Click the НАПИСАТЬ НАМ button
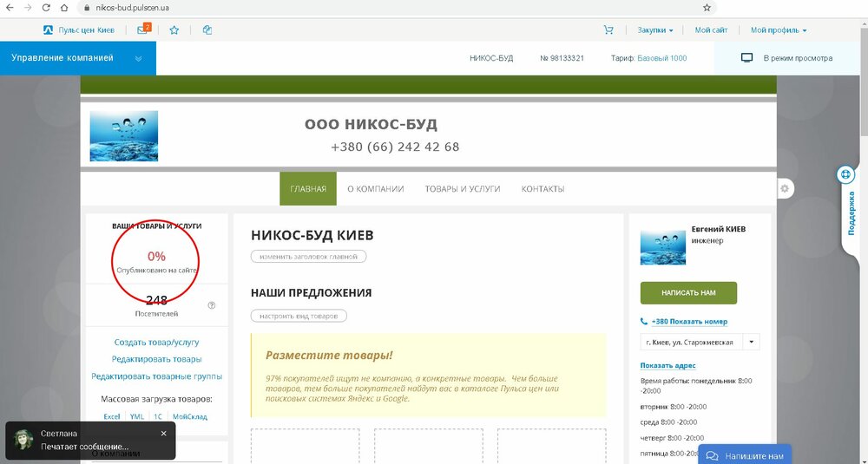The height and width of the screenshot is (464, 868). pos(688,292)
